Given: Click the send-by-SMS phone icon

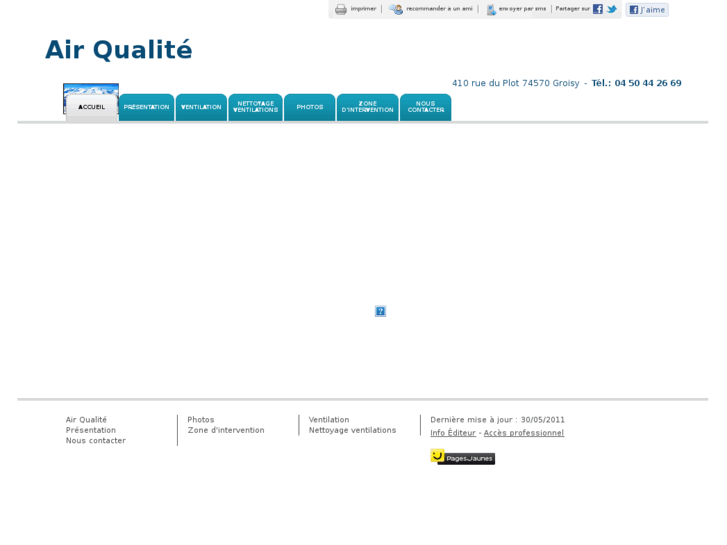Looking at the screenshot, I should pos(491,9).
